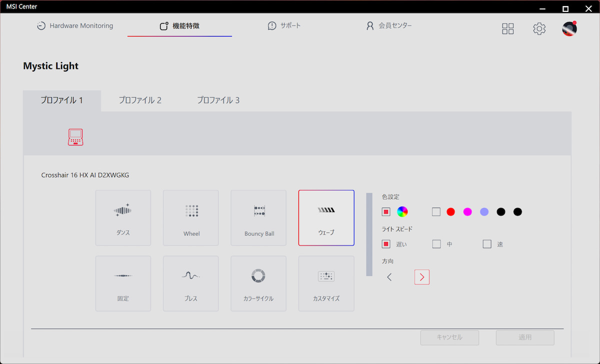Open the rainbow color wheel picker
Viewport: 600px width, 364px height.
click(x=402, y=211)
